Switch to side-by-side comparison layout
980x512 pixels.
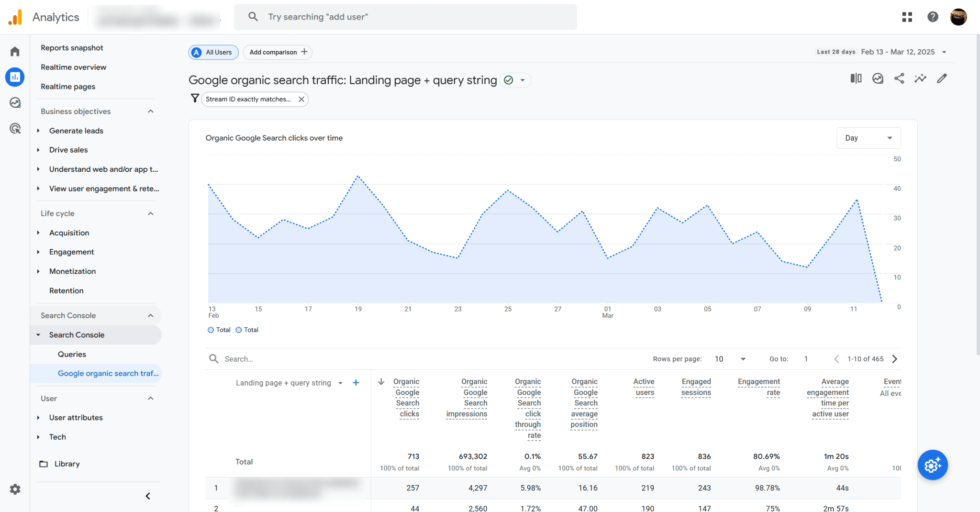856,78
